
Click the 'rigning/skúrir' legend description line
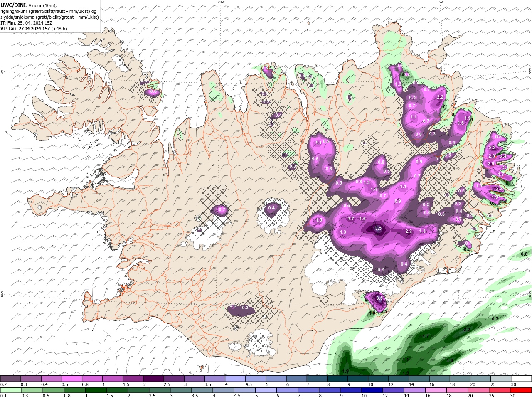[49, 11]
